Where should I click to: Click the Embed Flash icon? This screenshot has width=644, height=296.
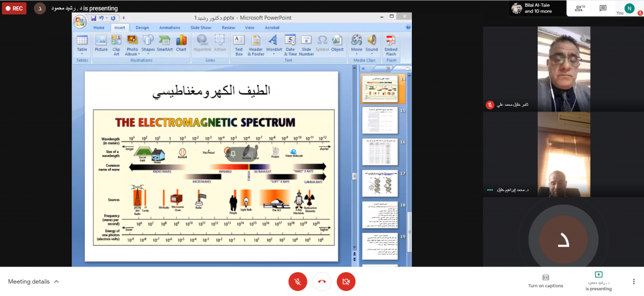[x=391, y=43]
